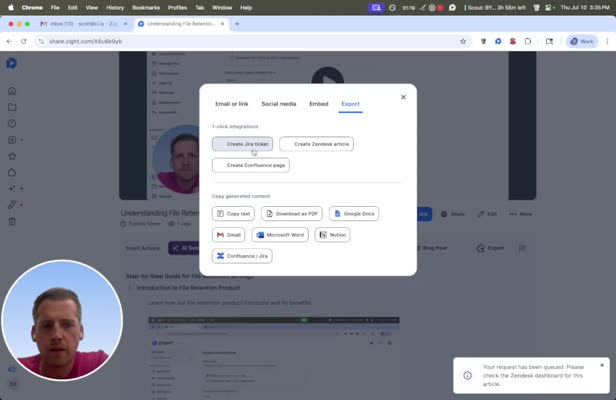616x400 pixels.
Task: Close the export dialog
Action: 403,97
